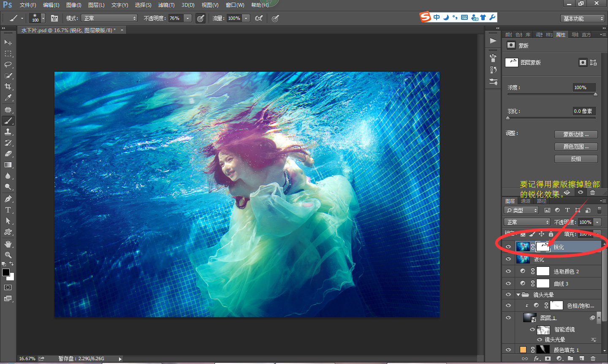The width and height of the screenshot is (608, 364).
Task: Click the 蒙版边缘 button
Action: click(575, 134)
